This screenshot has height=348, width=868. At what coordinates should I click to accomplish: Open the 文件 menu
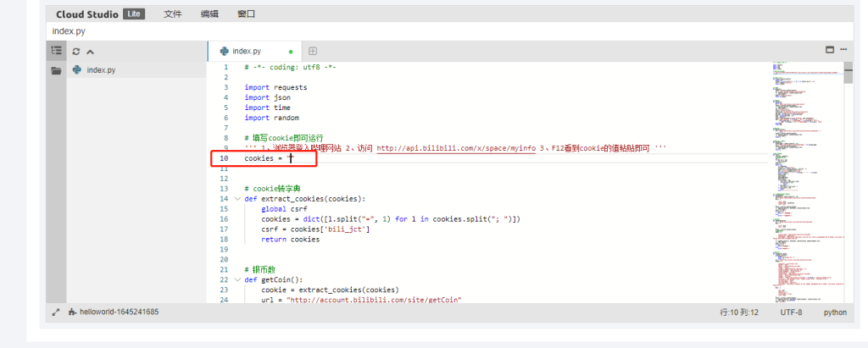coord(173,14)
